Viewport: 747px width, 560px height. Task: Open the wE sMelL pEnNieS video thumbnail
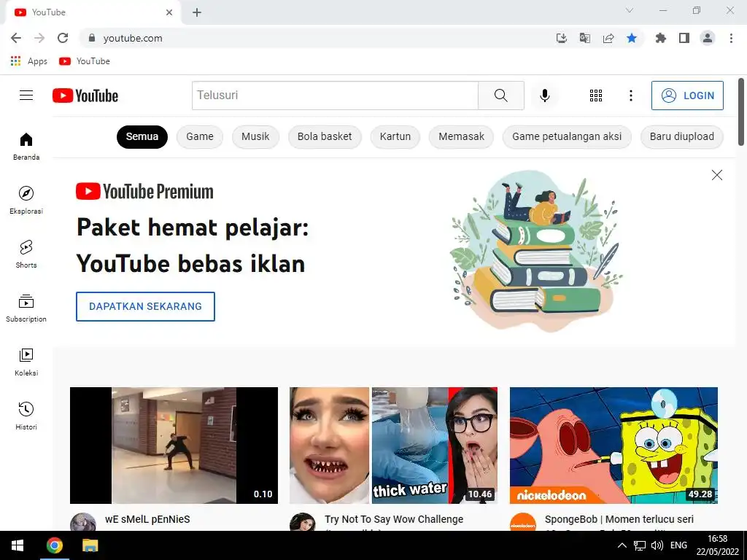174,446
